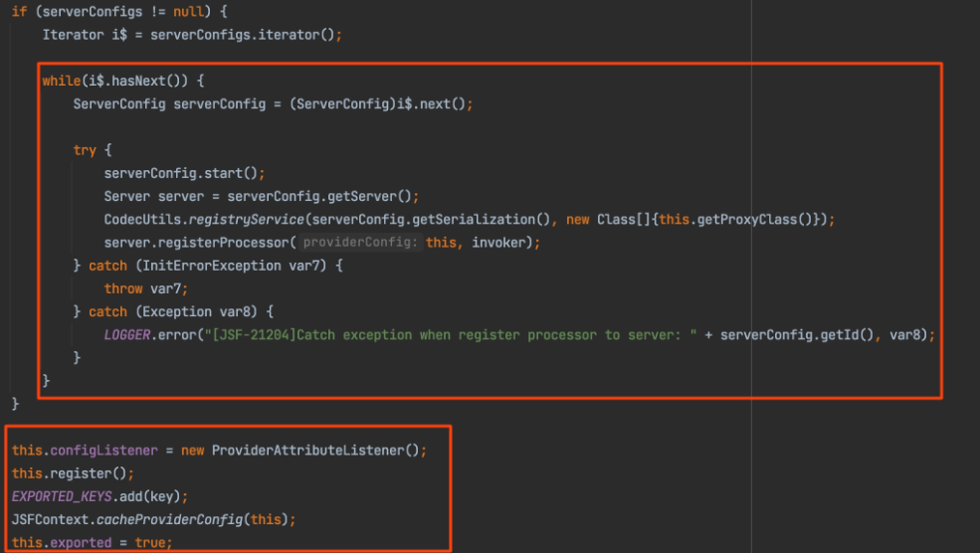
Task: Click the 'server.registerProcessor(' call
Action: coord(200,243)
